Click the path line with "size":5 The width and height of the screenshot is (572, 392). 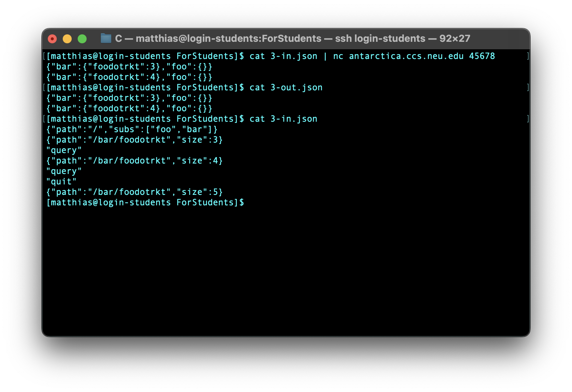click(x=134, y=192)
